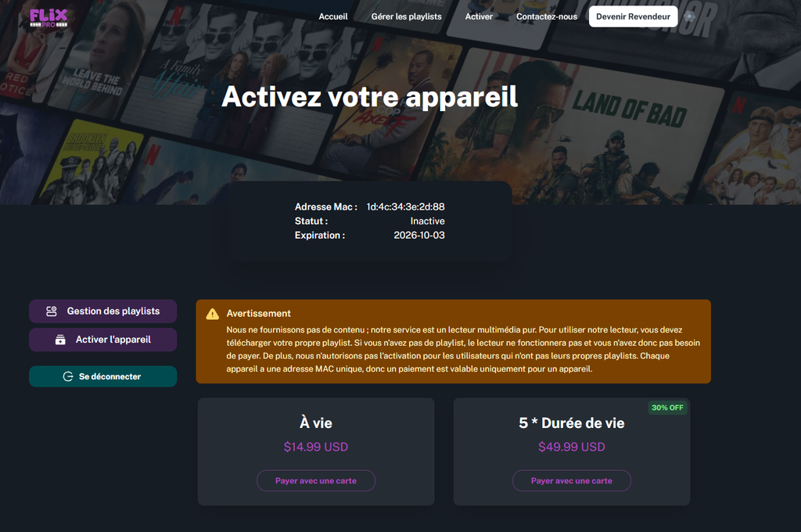Select the MAC address 1d:4c:34:3e:2d:88

pos(406,207)
